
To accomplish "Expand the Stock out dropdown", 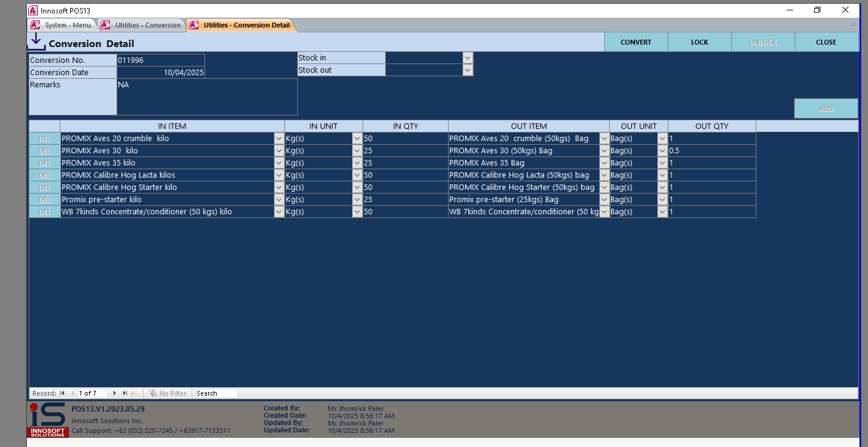I will 468,70.
